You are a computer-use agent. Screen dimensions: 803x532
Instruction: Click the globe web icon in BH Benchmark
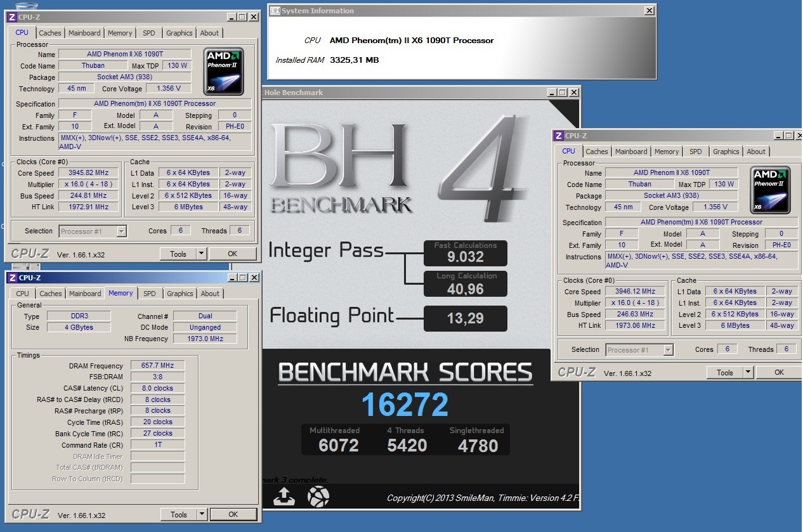point(318,496)
